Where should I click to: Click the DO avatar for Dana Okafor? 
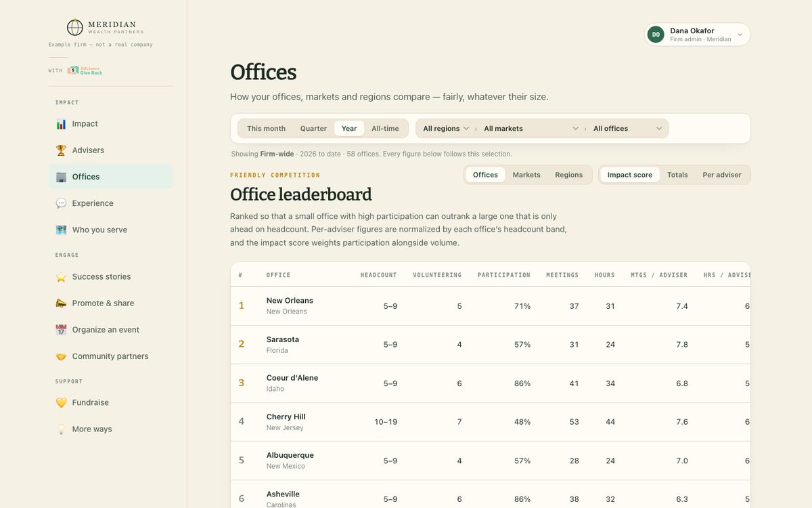656,35
